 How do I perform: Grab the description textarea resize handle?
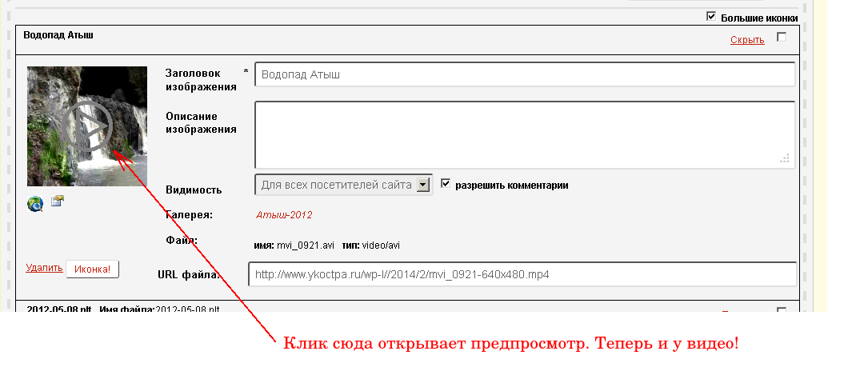click(786, 158)
